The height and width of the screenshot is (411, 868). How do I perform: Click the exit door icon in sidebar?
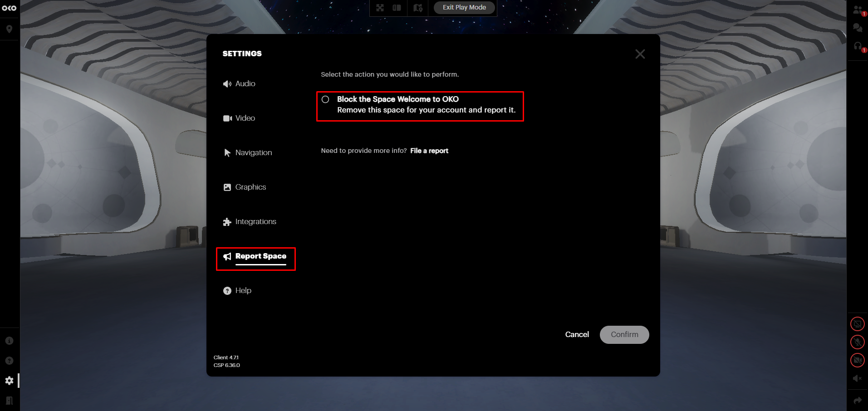click(9, 401)
